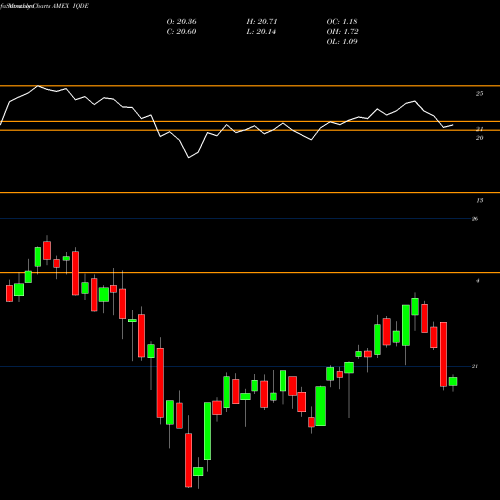500x500 pixels.
Task: Click the 20 axis label in the line chart
Action: coord(479,138)
